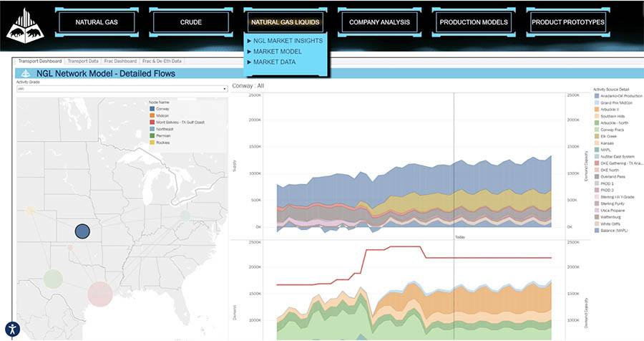Image resolution: width=644 pixels, height=341 pixels.
Task: Highlight Conway Fracs legend entry
Action: [609, 130]
